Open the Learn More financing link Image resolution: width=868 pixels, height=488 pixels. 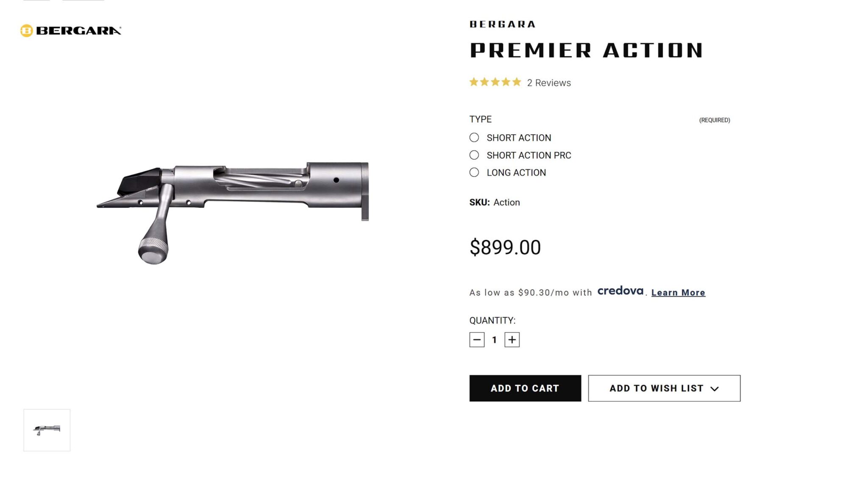679,292
